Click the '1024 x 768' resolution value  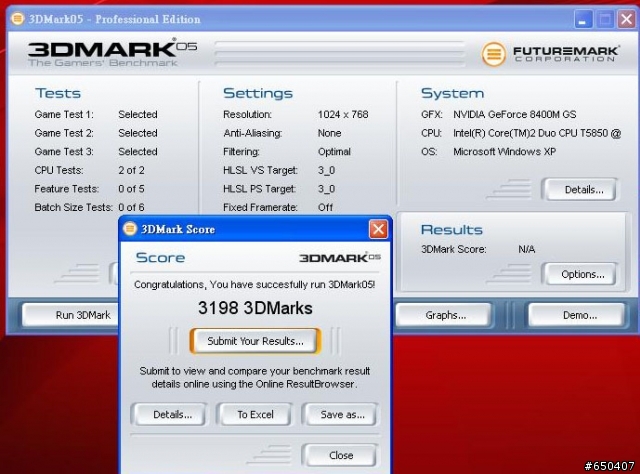[x=343, y=114]
